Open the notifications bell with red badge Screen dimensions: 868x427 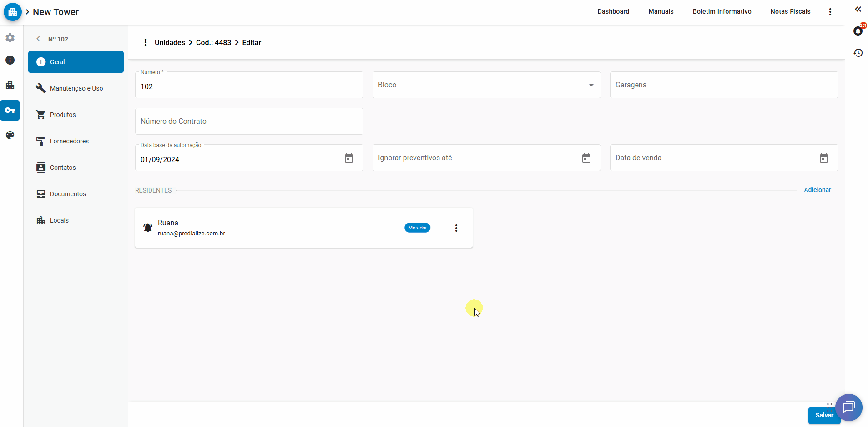click(x=858, y=30)
